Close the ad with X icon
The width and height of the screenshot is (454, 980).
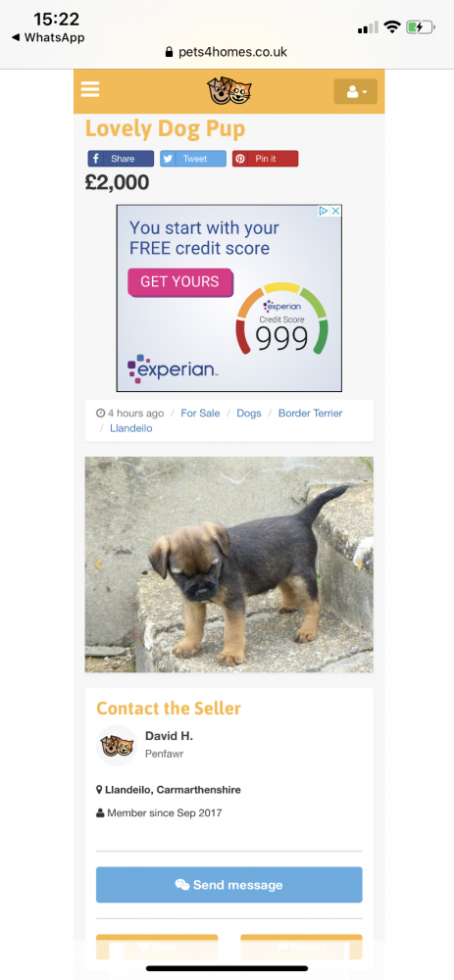click(x=335, y=212)
